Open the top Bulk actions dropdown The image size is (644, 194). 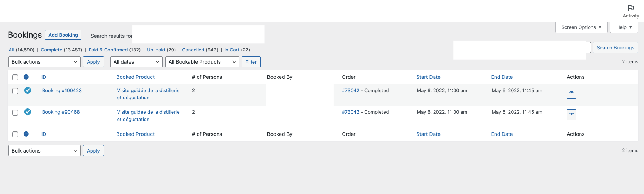[44, 62]
